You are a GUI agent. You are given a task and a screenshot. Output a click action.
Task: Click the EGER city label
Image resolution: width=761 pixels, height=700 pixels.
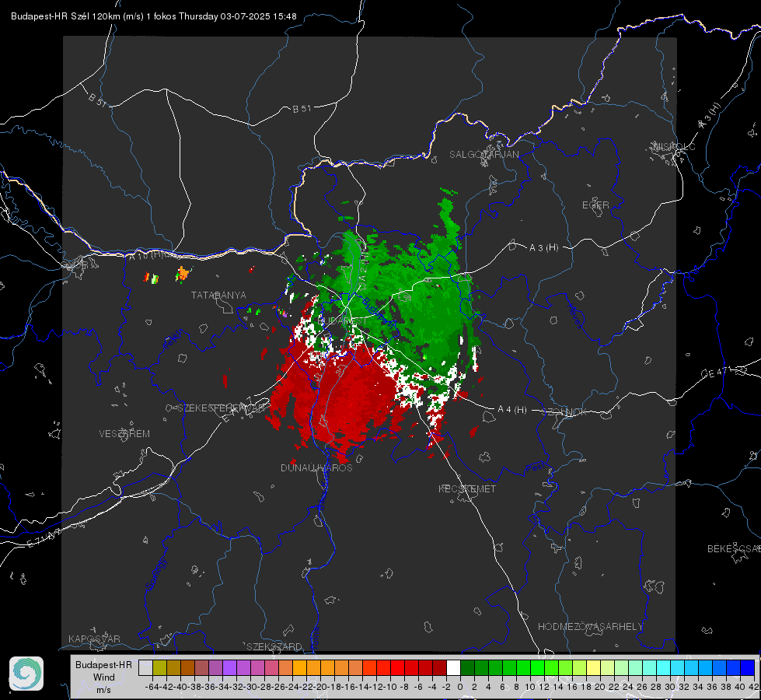(595, 205)
